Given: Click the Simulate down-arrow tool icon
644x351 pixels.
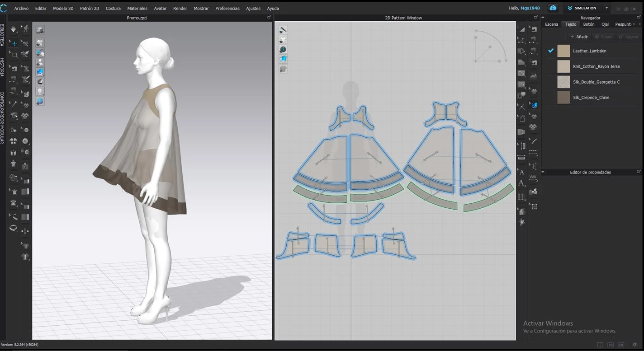Looking at the screenshot, I should (14, 29).
